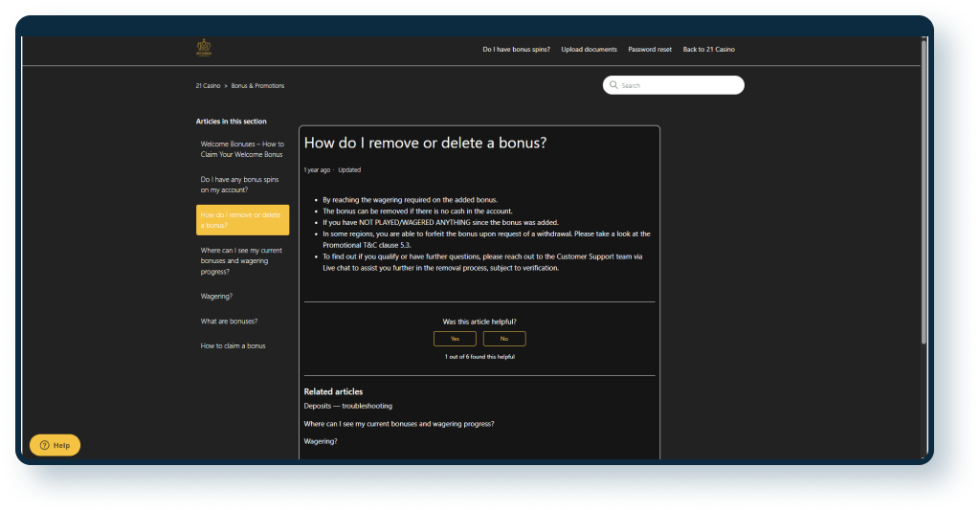Vote Yes for article helpful
980x511 pixels.
coord(455,339)
